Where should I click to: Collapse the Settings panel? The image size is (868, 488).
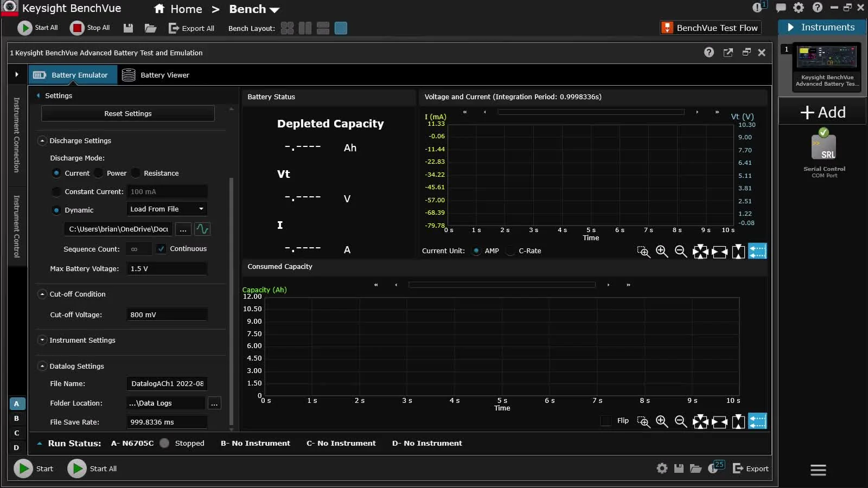pyautogui.click(x=39, y=95)
